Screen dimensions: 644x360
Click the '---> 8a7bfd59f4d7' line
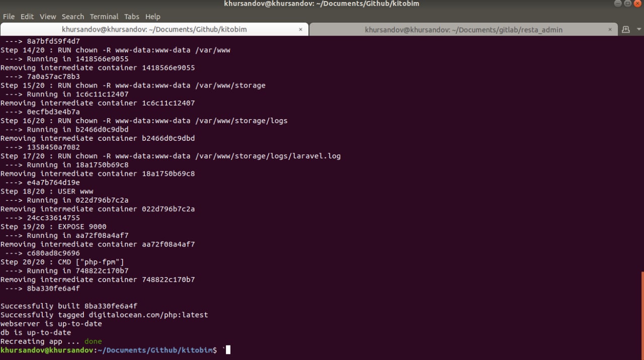[42, 41]
